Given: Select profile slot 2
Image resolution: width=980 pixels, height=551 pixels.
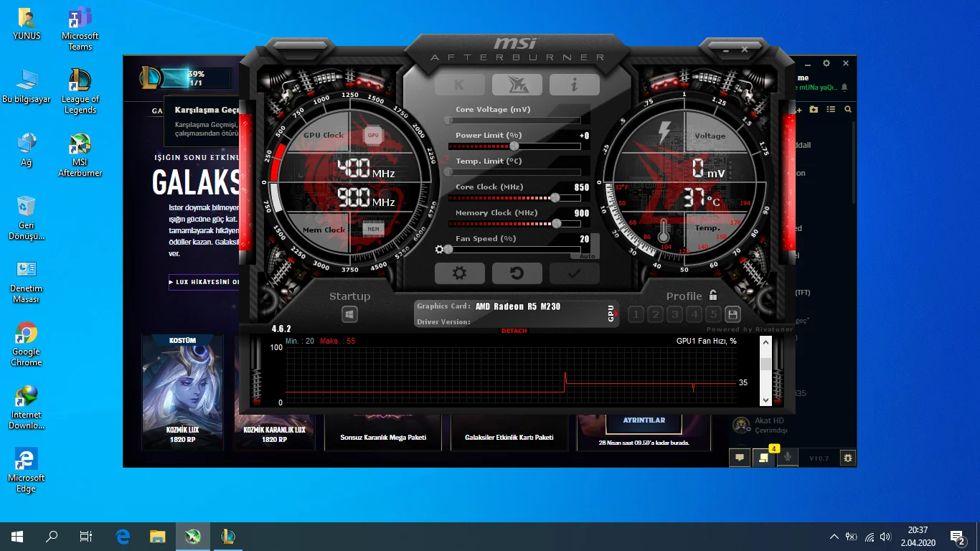Looking at the screenshot, I should (x=655, y=314).
